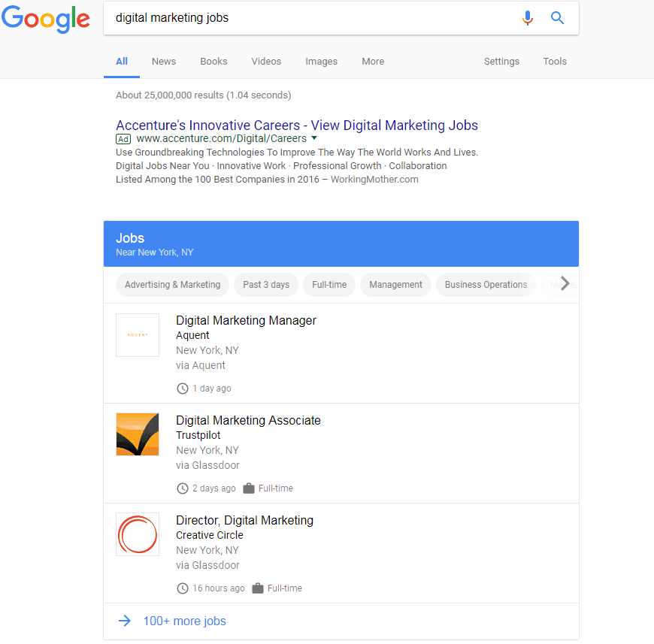Click the Aquent company logo thumbnail
The width and height of the screenshot is (654, 644).
(x=138, y=335)
